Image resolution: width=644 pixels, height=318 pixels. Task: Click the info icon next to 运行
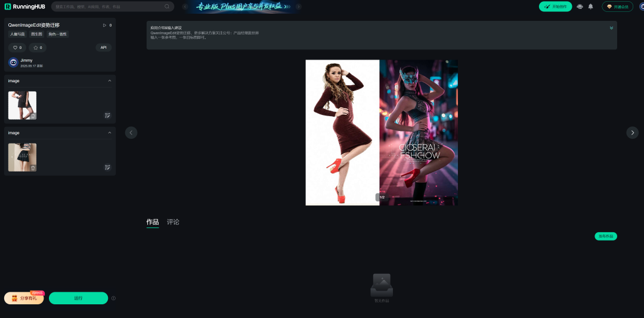coord(113,298)
